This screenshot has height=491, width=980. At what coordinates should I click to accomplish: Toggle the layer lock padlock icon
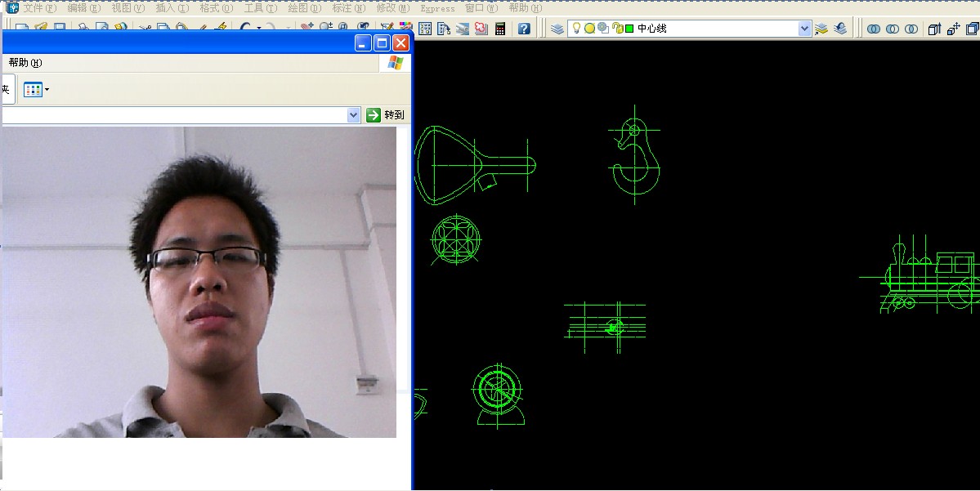tap(617, 29)
